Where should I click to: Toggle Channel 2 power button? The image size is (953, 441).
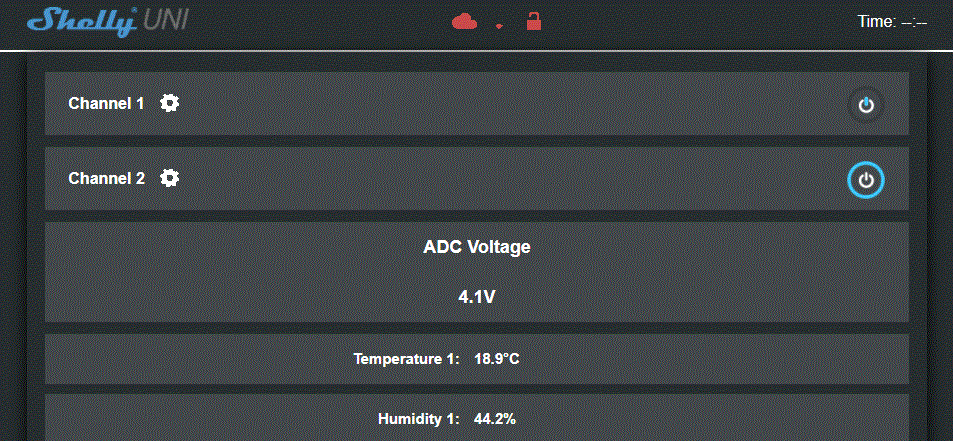pyautogui.click(x=866, y=180)
